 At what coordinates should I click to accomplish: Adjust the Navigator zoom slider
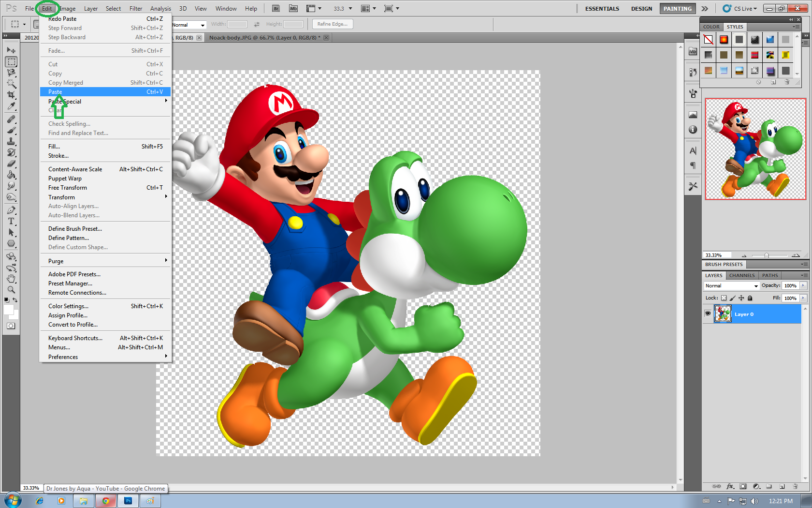point(767,255)
